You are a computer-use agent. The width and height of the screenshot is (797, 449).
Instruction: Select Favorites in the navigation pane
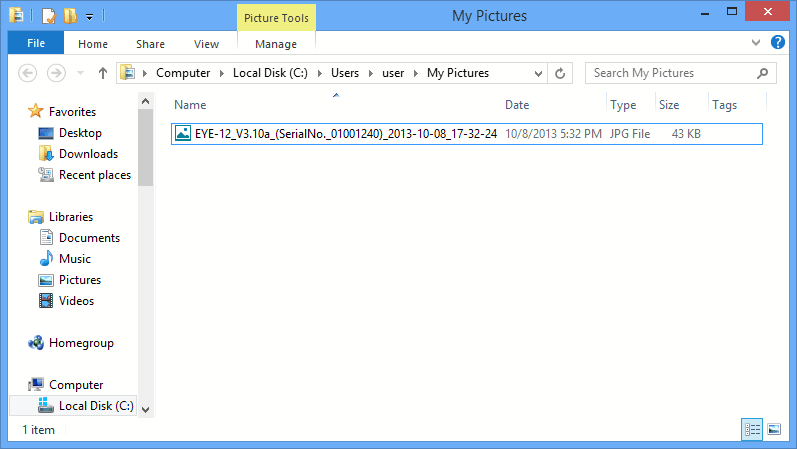click(72, 112)
